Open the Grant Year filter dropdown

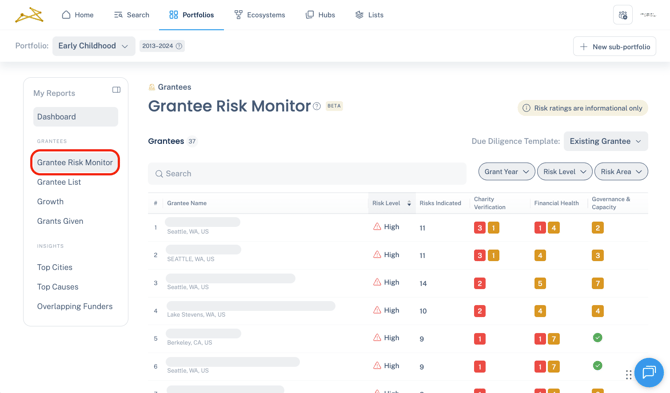click(506, 172)
